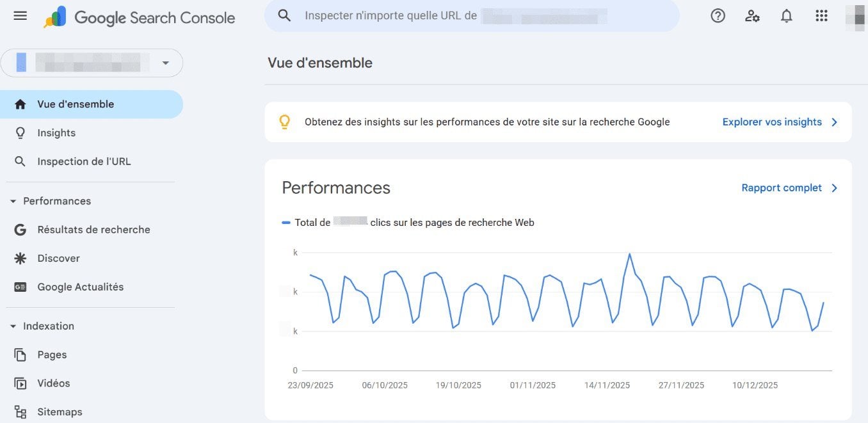Open the notifications bell
Image resolution: width=868 pixels, height=423 pixels.
[x=787, y=15]
